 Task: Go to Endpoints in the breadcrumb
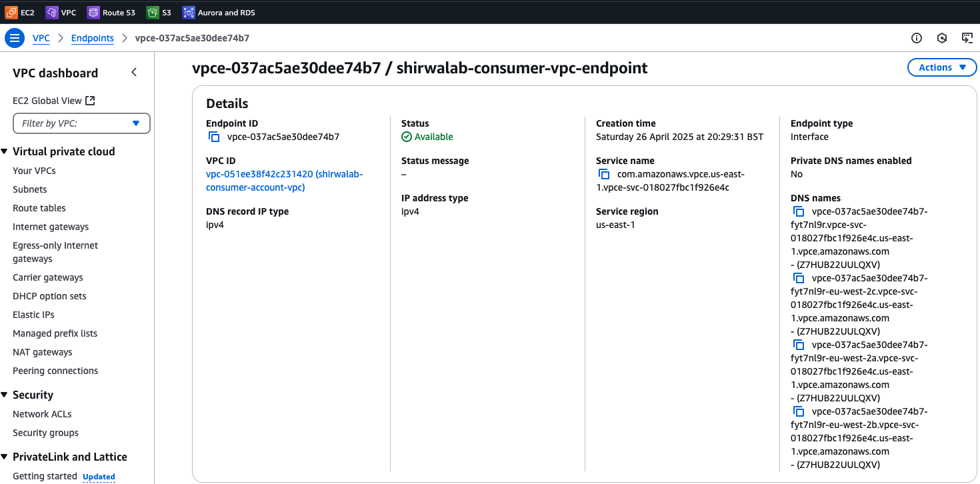click(93, 38)
